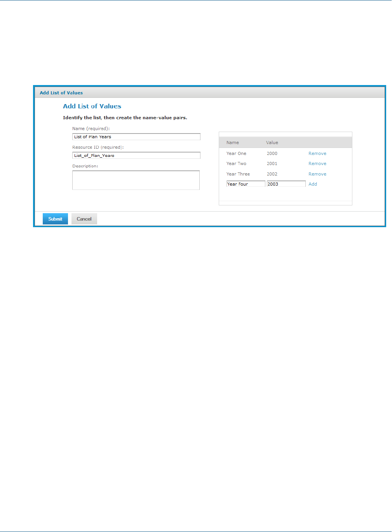The image size is (392, 532).
Task: Select the Year Two name cell
Action: click(x=236, y=163)
